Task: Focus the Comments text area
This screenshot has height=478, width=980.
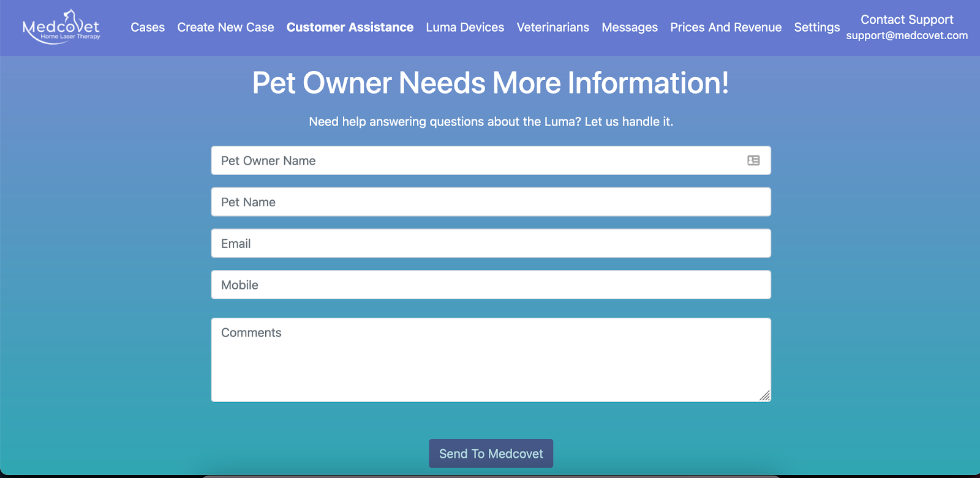Action: click(491, 360)
